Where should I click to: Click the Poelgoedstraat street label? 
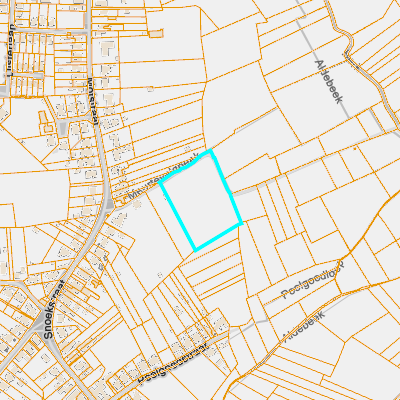[x=174, y=364]
